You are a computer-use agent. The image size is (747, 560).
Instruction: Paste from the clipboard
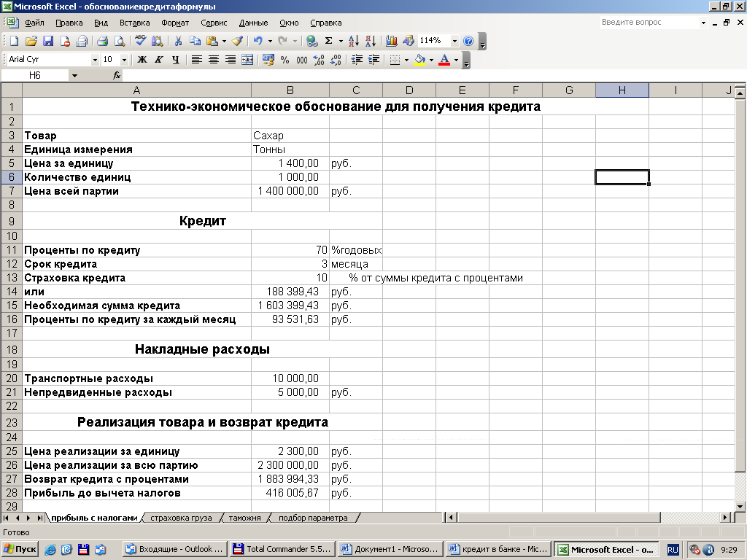coord(212,41)
